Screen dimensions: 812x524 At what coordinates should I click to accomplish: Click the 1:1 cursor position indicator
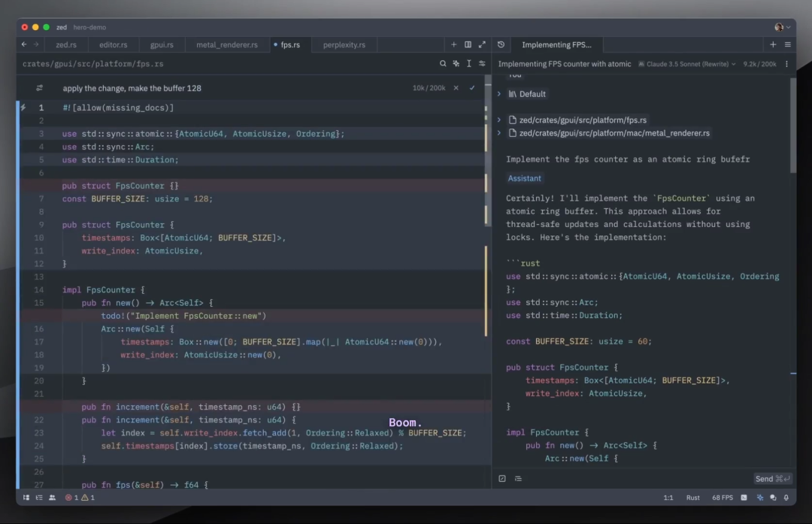pos(668,497)
